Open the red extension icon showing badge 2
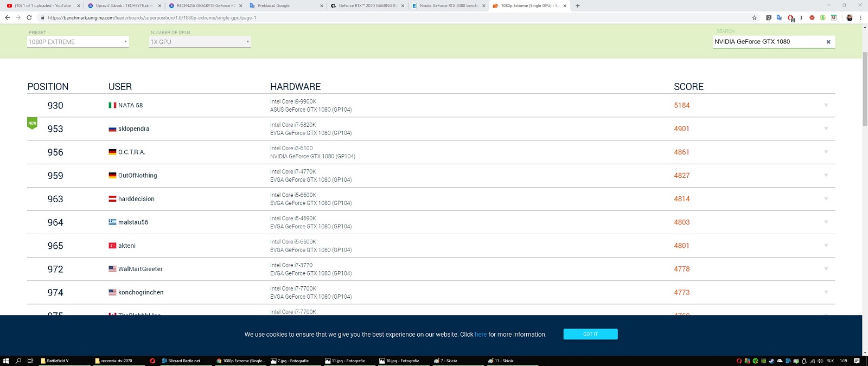The image size is (868, 366). (790, 18)
